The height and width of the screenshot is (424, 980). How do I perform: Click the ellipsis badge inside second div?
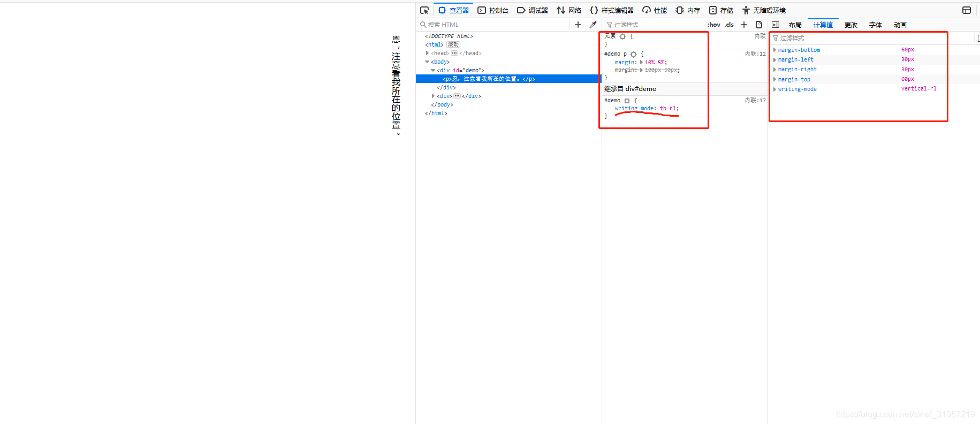pyautogui.click(x=457, y=96)
